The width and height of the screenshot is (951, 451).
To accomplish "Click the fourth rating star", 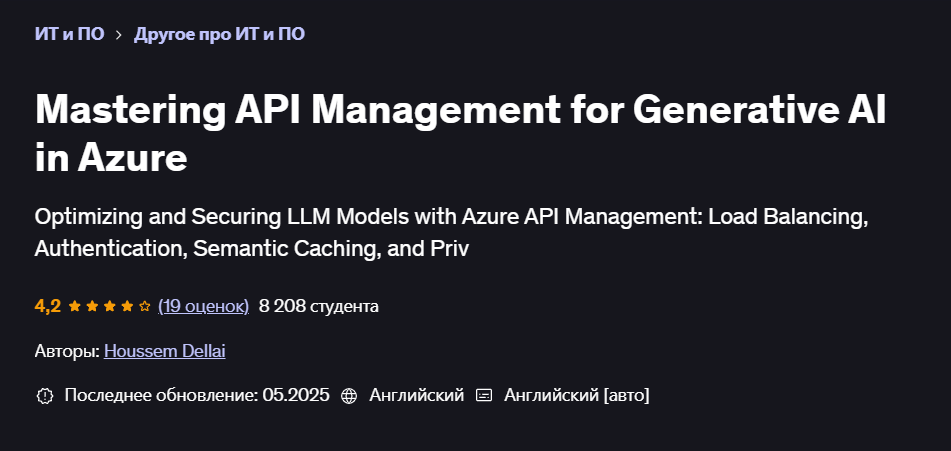I will [x=127, y=306].
